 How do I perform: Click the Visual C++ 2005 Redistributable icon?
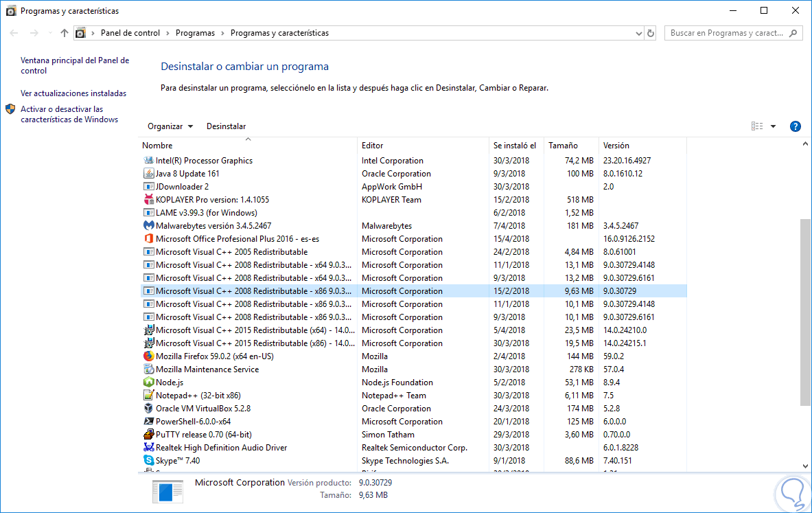click(x=149, y=252)
